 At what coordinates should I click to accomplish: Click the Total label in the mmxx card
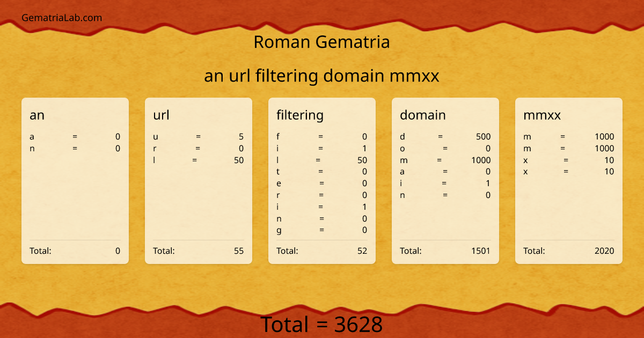(534, 251)
